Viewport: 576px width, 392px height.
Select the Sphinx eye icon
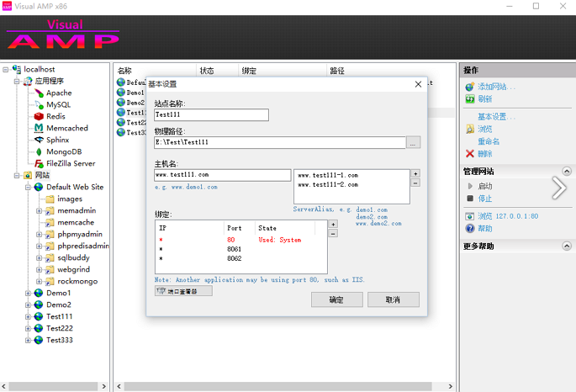(x=39, y=140)
